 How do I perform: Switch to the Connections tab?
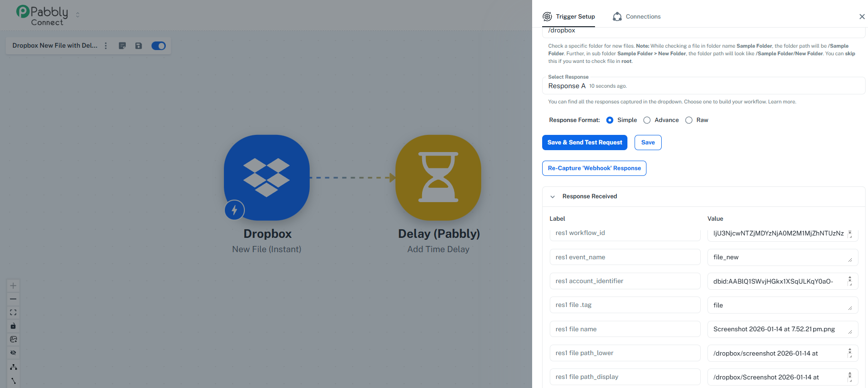tap(637, 17)
